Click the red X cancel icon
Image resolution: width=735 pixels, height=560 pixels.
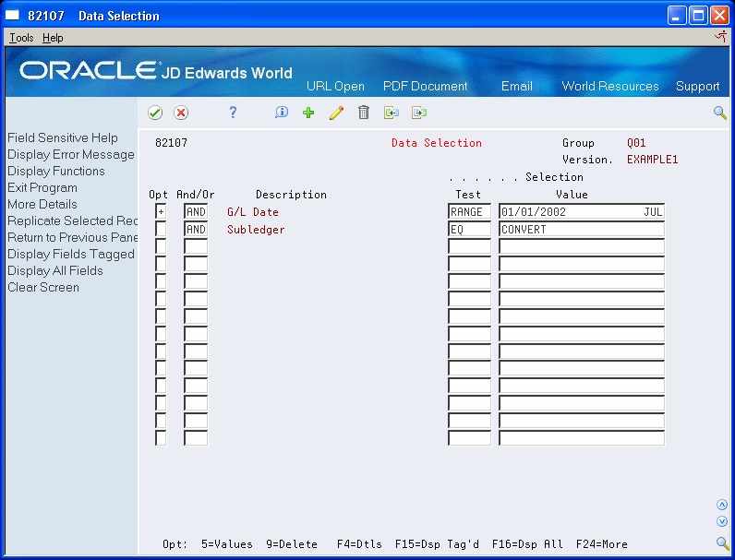point(181,113)
